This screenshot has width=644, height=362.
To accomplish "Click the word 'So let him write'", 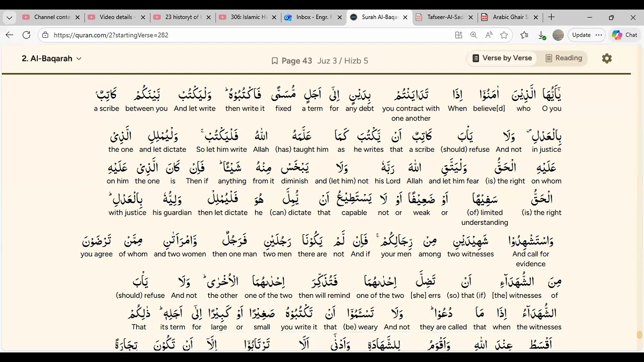I will [221, 150].
